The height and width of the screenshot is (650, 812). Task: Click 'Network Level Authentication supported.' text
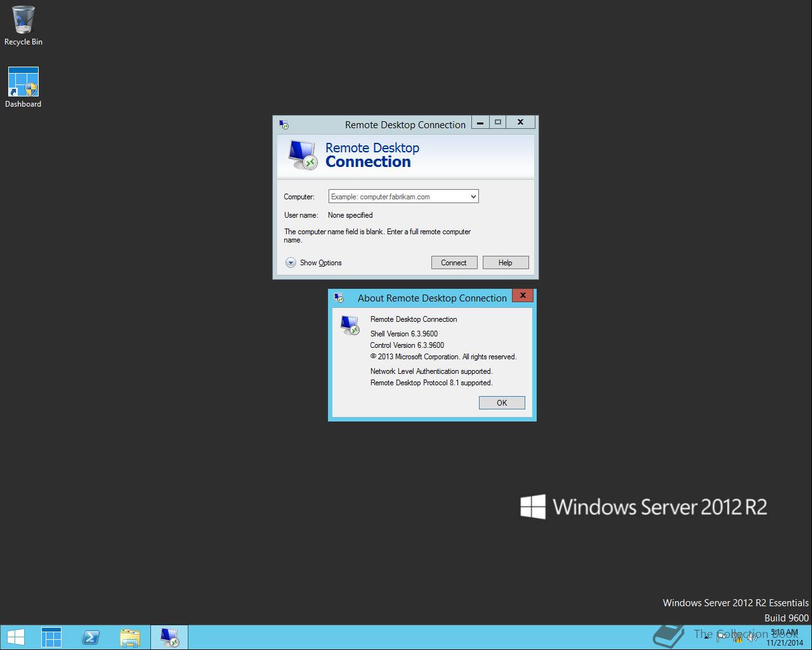point(431,371)
